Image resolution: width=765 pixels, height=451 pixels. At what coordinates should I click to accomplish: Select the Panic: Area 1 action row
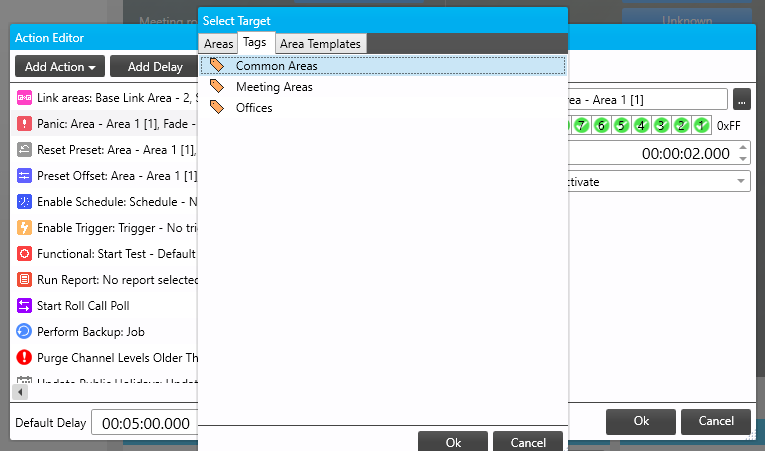click(x=104, y=123)
